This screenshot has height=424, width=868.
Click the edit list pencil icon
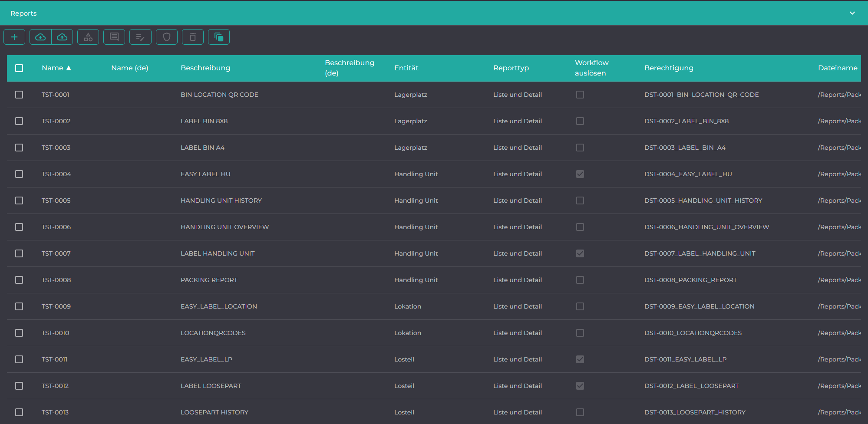[x=140, y=37]
